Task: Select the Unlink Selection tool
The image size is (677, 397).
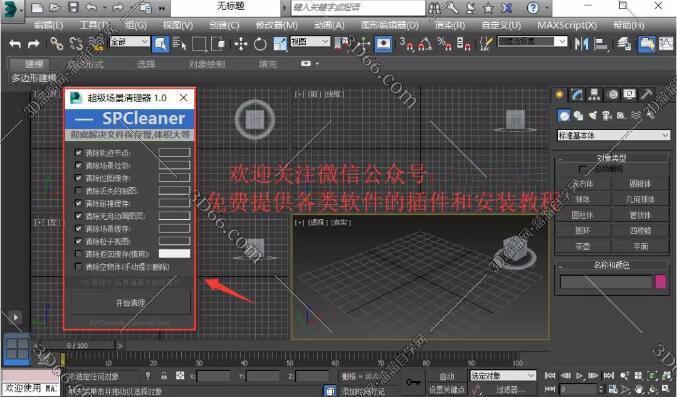Action: click(x=76, y=44)
